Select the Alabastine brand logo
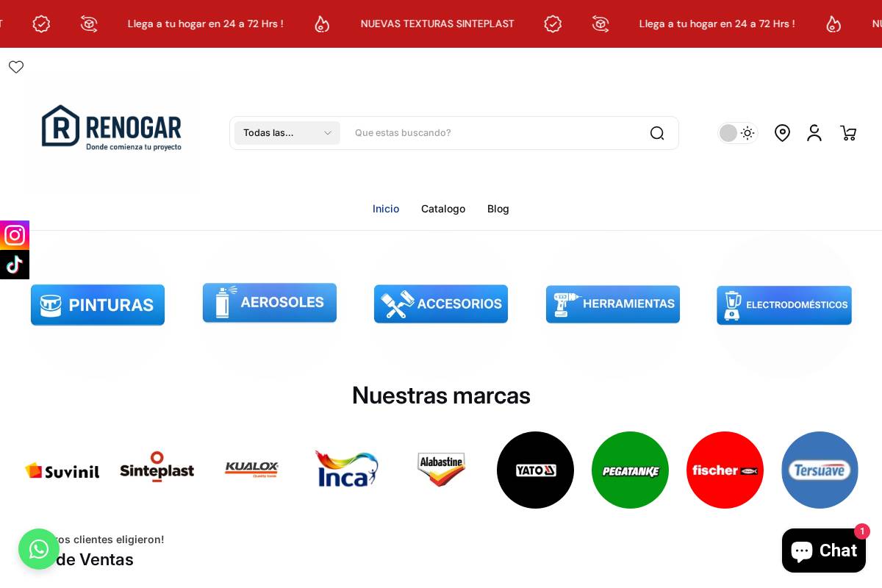The width and height of the screenshot is (882, 588). (x=441, y=470)
